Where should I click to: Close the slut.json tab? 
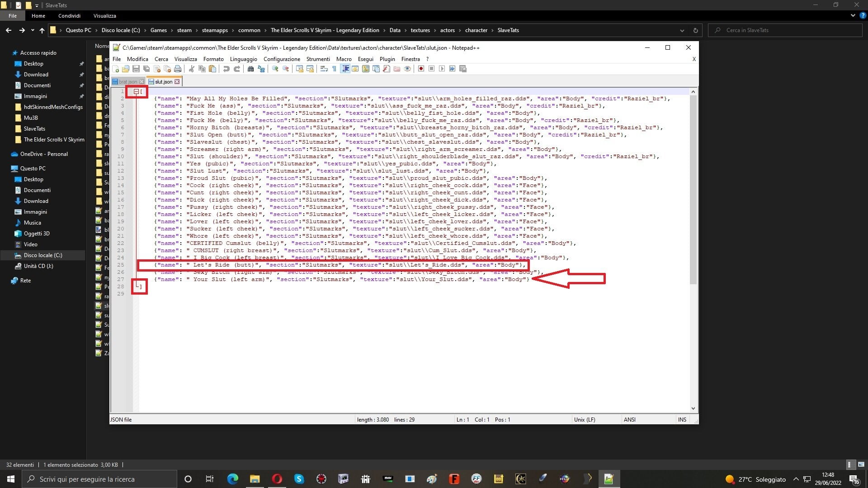click(x=177, y=82)
